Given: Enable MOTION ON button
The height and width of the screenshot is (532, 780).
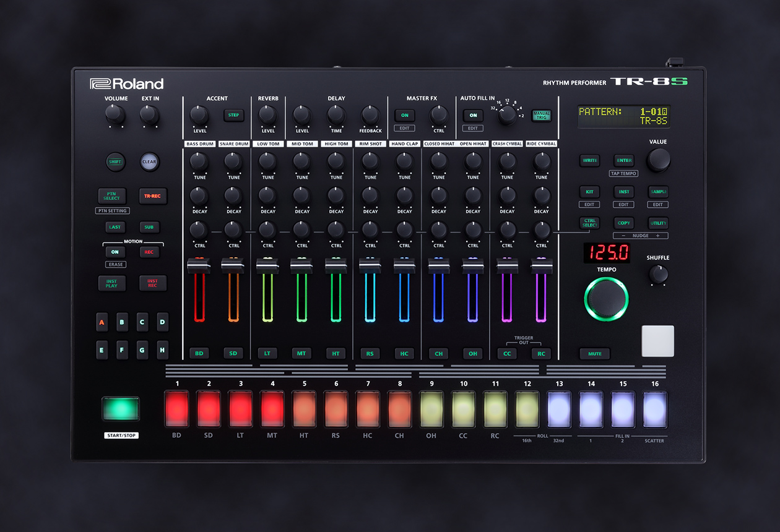Looking at the screenshot, I should pyautogui.click(x=115, y=252).
